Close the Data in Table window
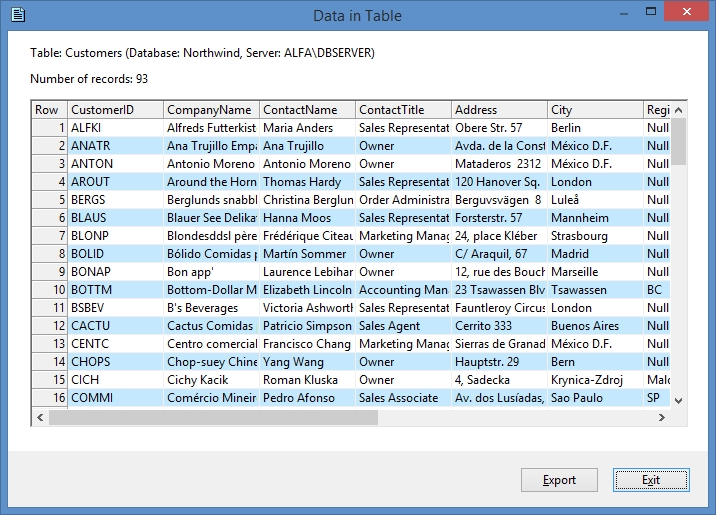Image resolution: width=716 pixels, height=515 pixels. (x=686, y=11)
